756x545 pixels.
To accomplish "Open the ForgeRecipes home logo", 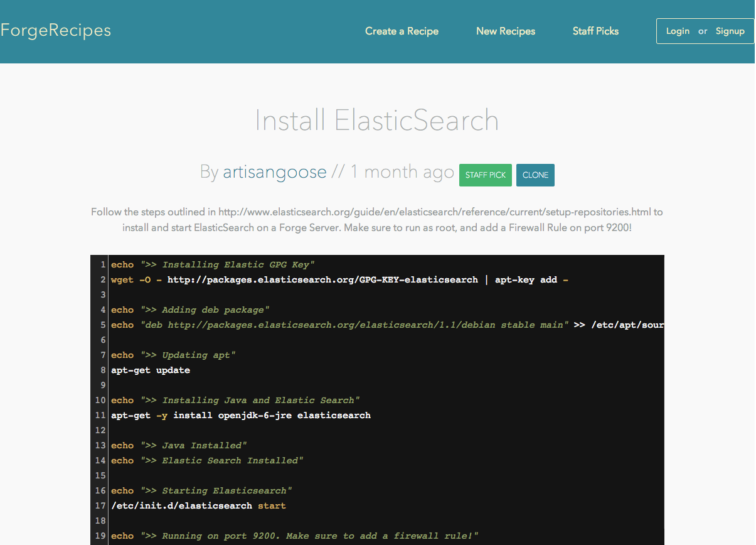I will click(56, 30).
